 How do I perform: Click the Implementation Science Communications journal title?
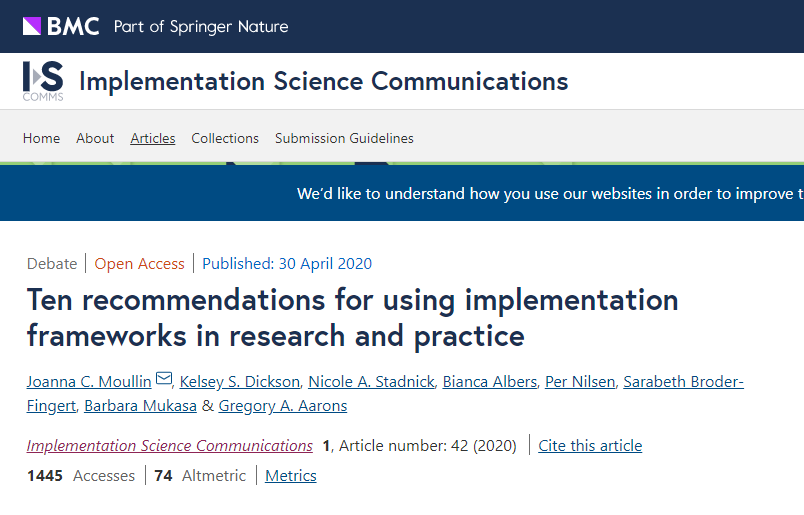point(324,82)
